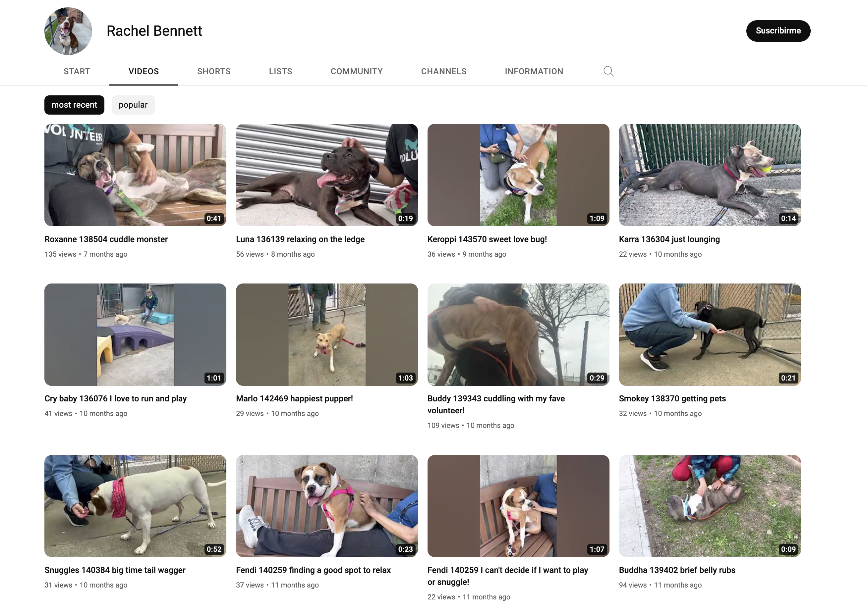Screen dimensions: 867x616
Task: Open the Buddha brief belly rubs thumbnail
Action: click(710, 506)
